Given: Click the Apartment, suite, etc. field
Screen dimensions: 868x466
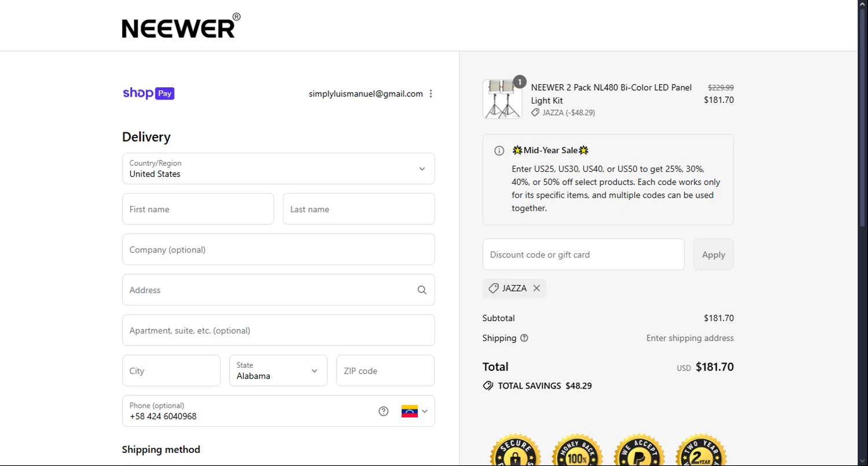Looking at the screenshot, I should (278, 330).
